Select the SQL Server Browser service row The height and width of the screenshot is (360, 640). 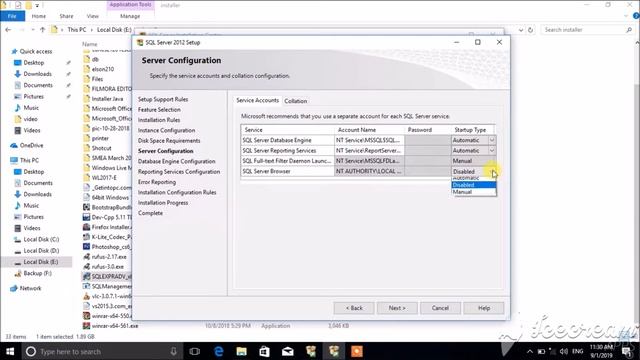click(287, 171)
